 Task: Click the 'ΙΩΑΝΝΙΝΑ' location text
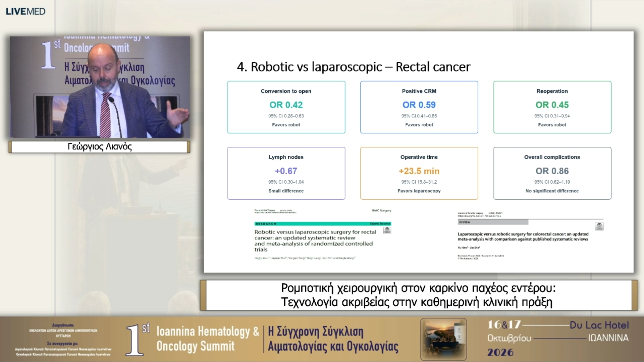coord(608,338)
